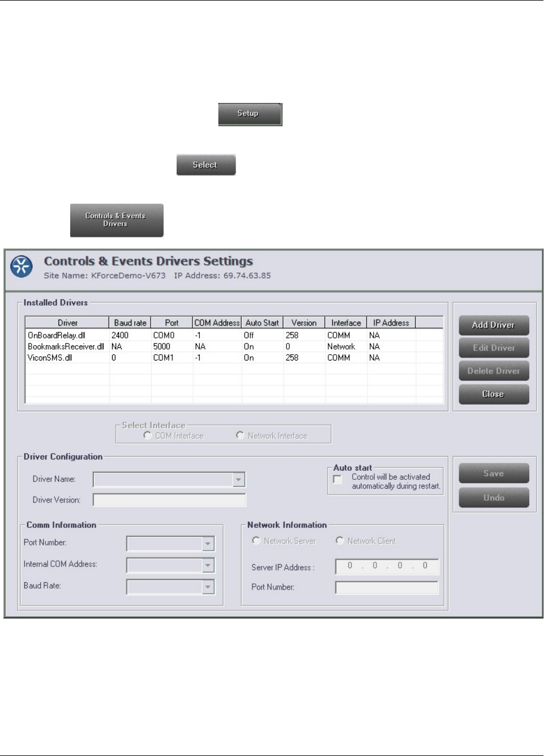Click the Edit Driver button

tap(494, 348)
